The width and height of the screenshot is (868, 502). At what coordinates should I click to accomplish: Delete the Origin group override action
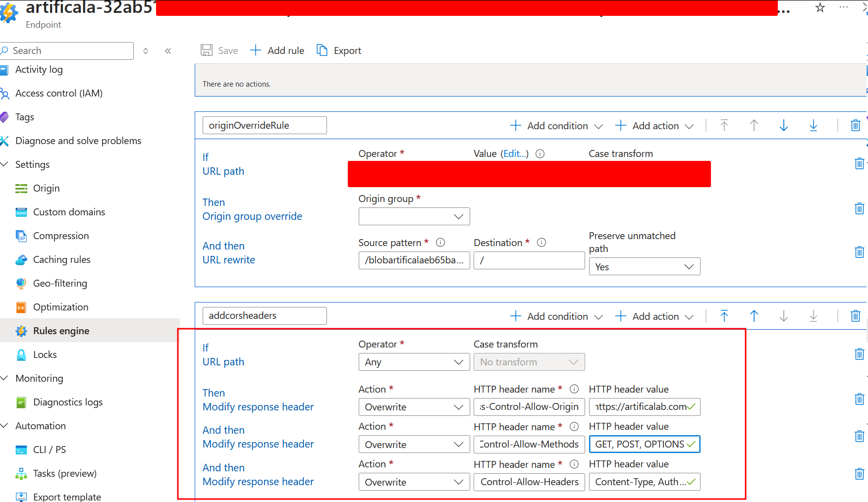click(x=860, y=208)
